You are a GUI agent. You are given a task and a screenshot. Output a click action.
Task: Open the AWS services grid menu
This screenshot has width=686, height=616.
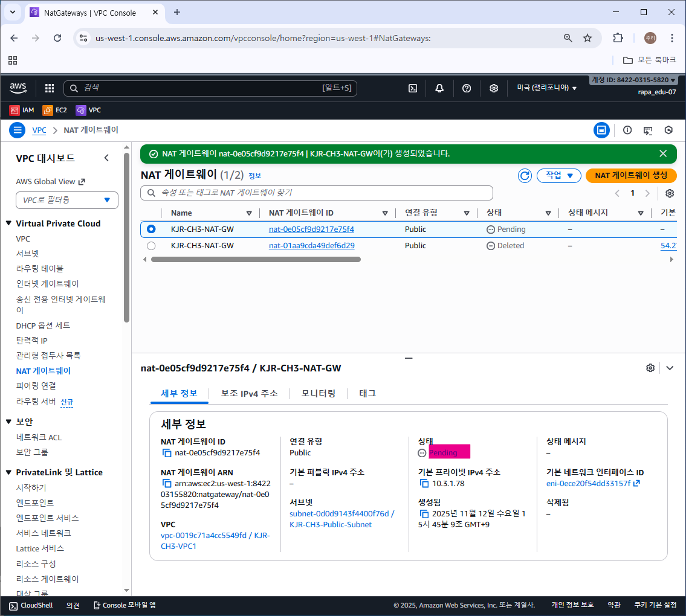click(x=50, y=88)
